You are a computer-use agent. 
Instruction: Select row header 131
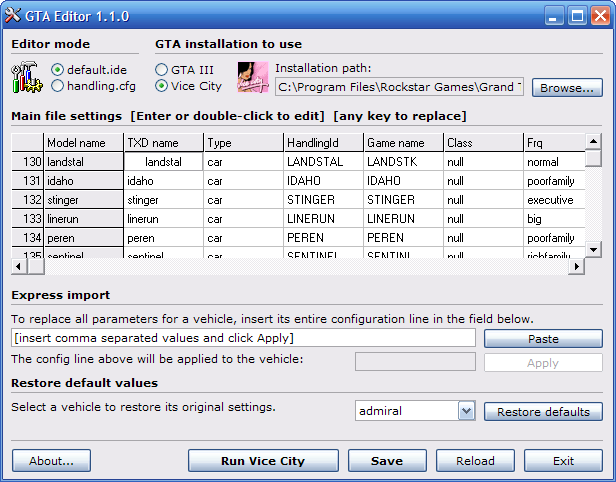[28, 181]
